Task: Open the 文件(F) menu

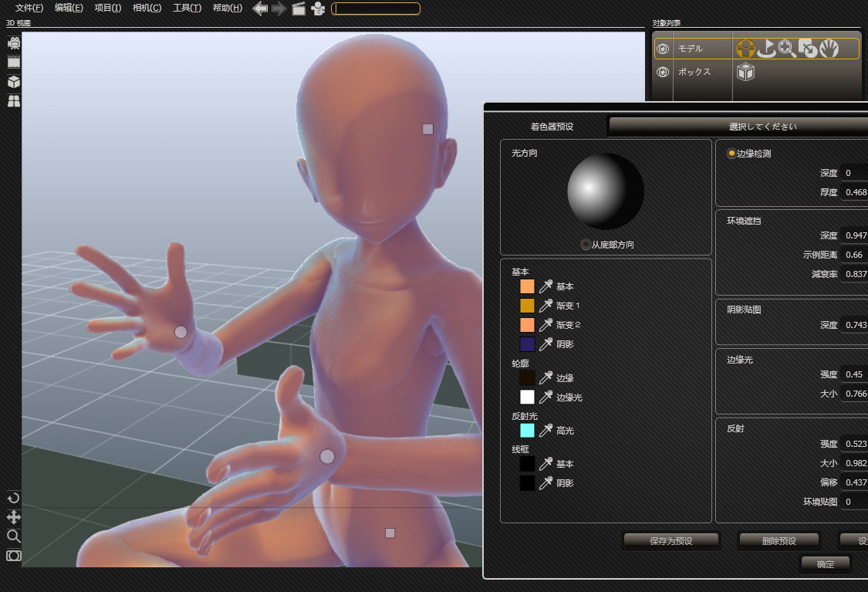Action: pos(29,8)
